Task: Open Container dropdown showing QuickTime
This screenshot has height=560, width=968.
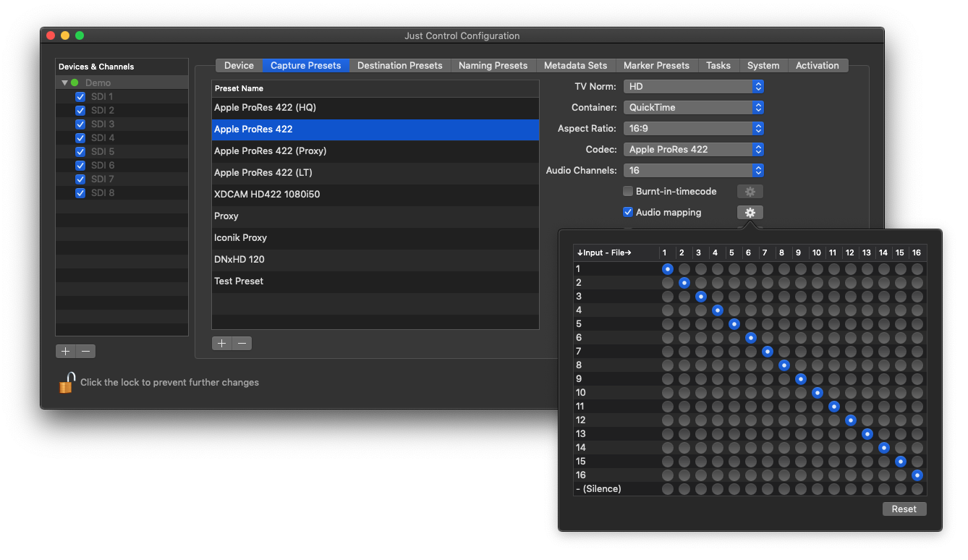Action: pos(694,107)
